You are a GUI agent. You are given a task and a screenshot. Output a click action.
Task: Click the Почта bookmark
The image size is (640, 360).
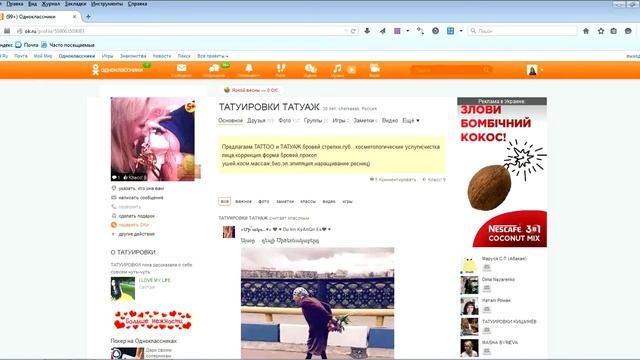tap(27, 45)
